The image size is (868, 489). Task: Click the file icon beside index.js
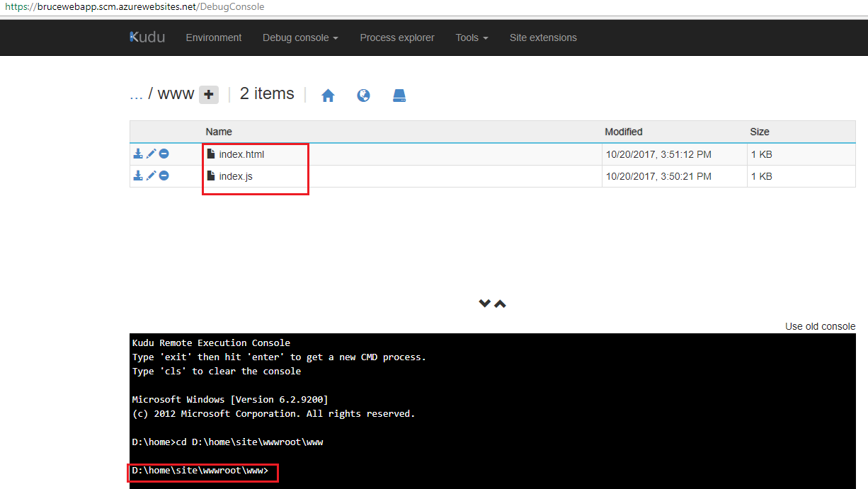pyautogui.click(x=210, y=176)
